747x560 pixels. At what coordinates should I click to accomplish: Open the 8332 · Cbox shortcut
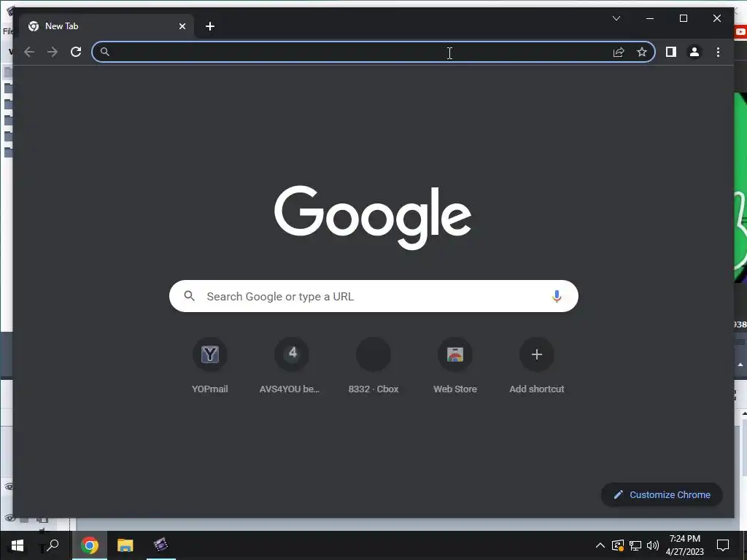(x=373, y=365)
